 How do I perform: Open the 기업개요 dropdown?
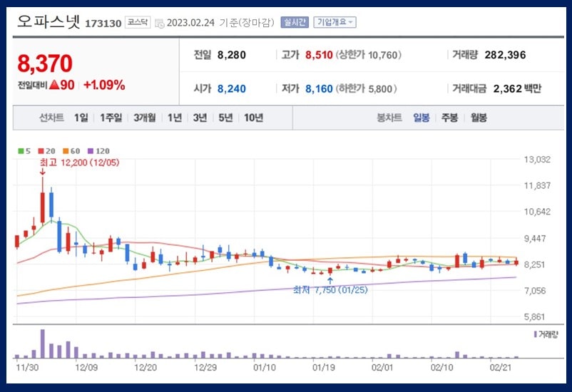click(334, 22)
